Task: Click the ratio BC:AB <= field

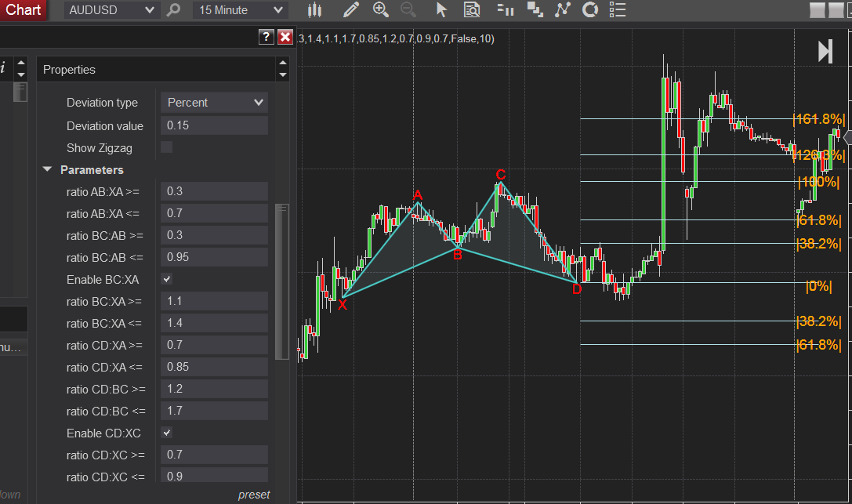Action: click(x=214, y=257)
